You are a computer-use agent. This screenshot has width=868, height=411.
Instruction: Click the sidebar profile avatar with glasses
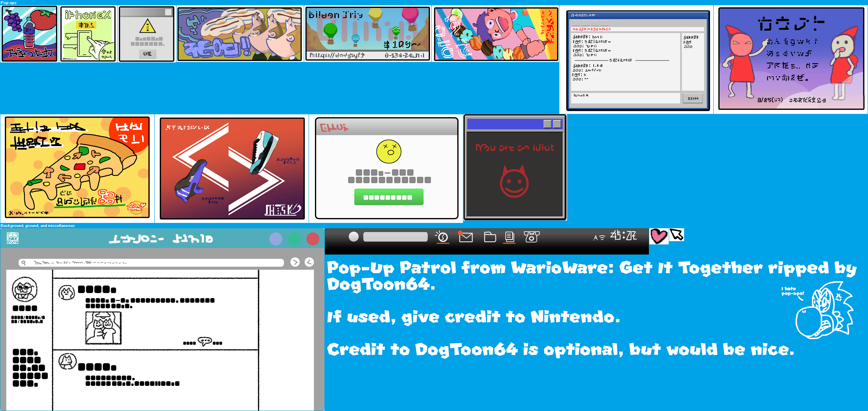(25, 289)
